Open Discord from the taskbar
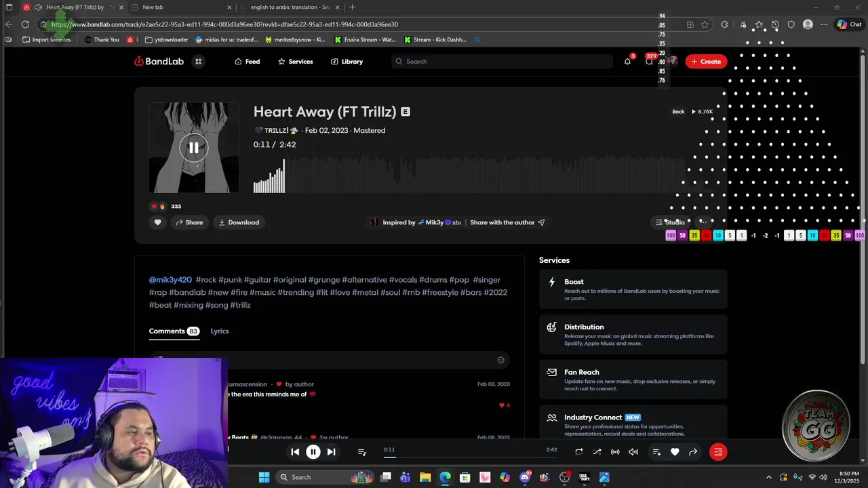Image resolution: width=868 pixels, height=488 pixels. (x=525, y=477)
